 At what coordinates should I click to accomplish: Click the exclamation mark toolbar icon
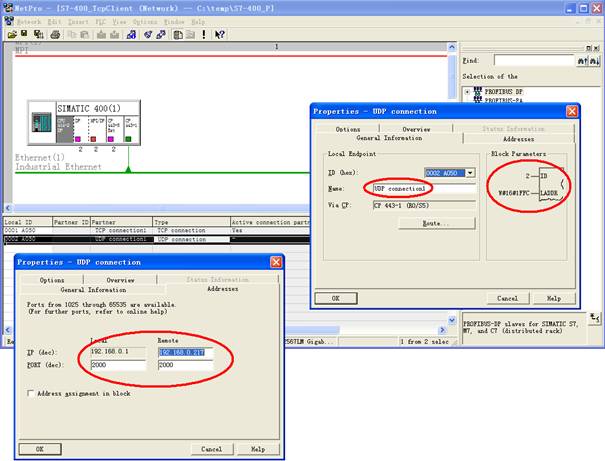click(x=204, y=35)
